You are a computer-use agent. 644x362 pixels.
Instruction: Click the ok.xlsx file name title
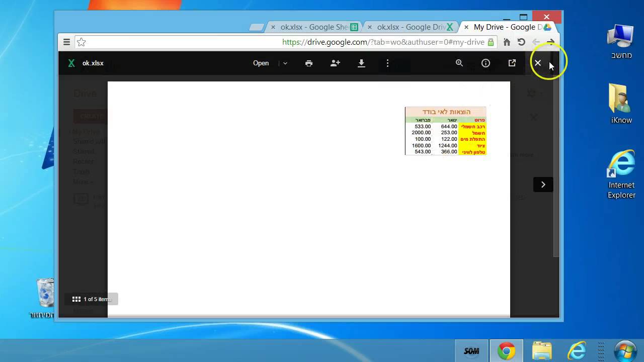click(x=93, y=63)
